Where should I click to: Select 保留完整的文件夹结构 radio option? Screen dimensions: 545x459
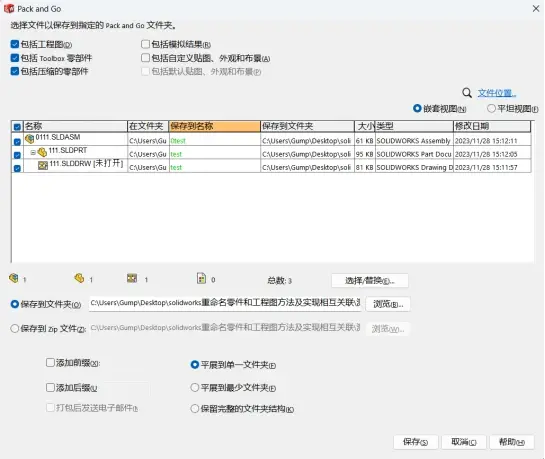(x=195, y=409)
